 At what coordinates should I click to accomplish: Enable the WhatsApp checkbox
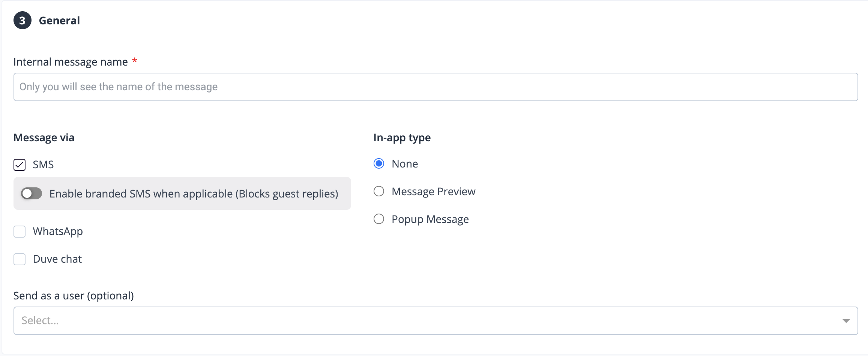pyautogui.click(x=20, y=232)
